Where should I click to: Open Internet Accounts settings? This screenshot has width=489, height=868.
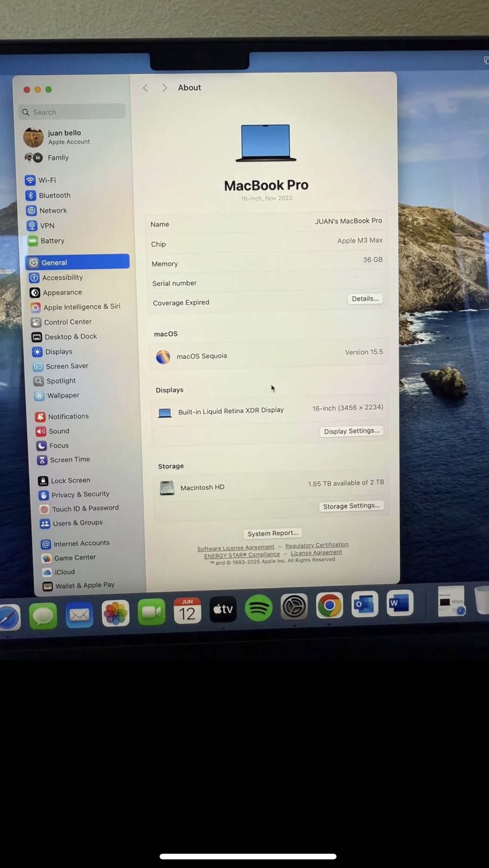[x=76, y=544]
